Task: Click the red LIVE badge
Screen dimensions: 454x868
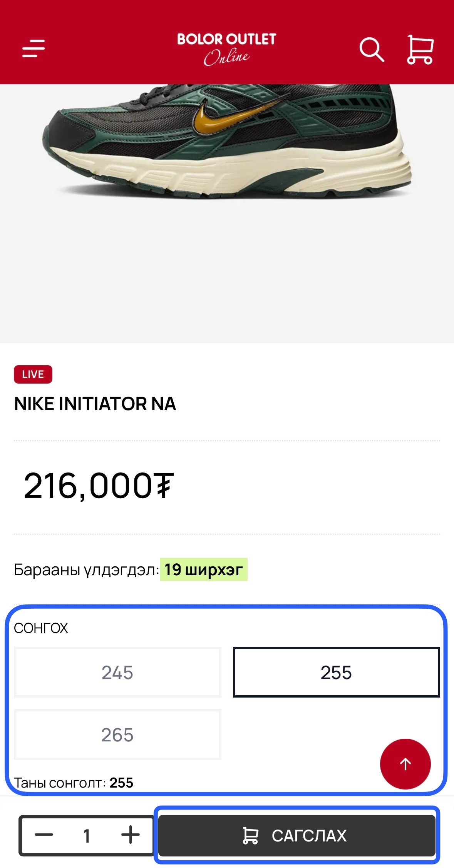Action: pyautogui.click(x=33, y=374)
